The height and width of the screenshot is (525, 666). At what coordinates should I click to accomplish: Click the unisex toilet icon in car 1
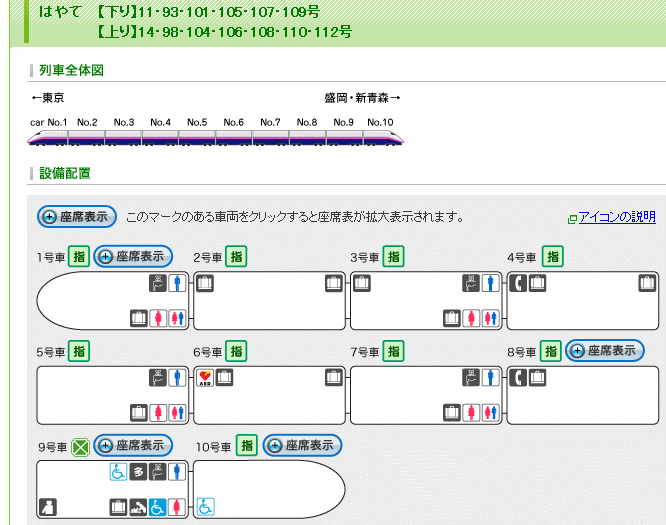(177, 318)
